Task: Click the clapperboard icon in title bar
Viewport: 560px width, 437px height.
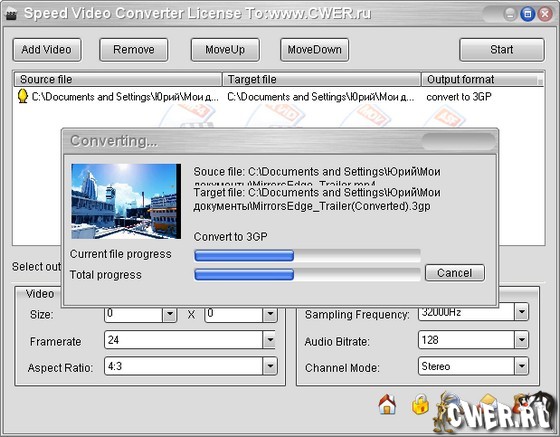Action: point(11,15)
